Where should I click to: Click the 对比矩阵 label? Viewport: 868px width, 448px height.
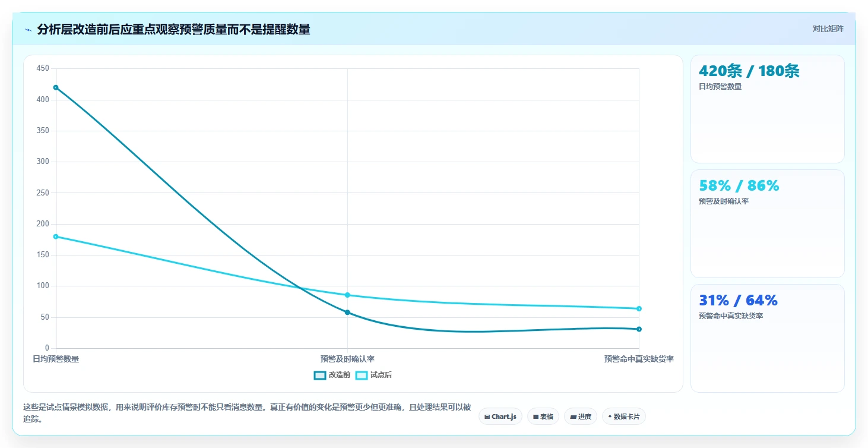828,29
